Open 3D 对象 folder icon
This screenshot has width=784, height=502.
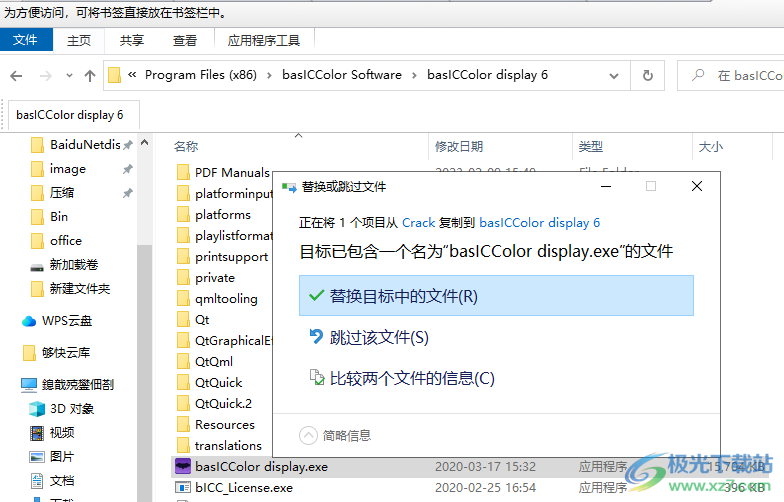[37, 409]
